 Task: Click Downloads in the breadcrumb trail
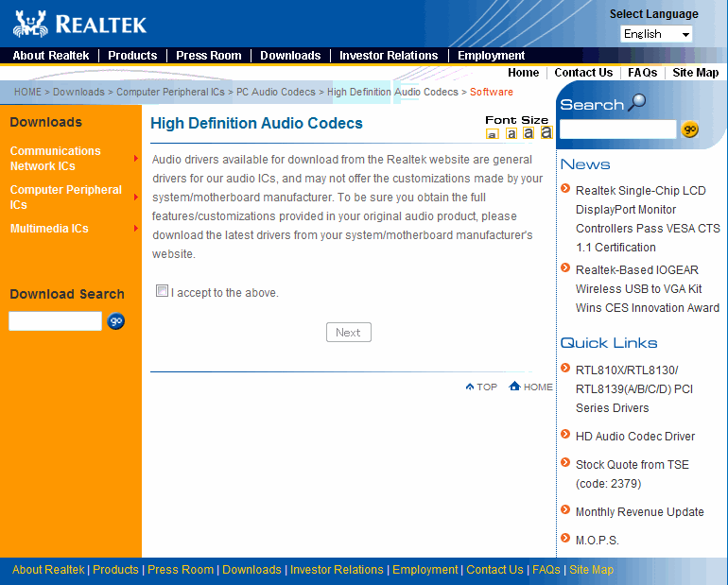(x=78, y=92)
